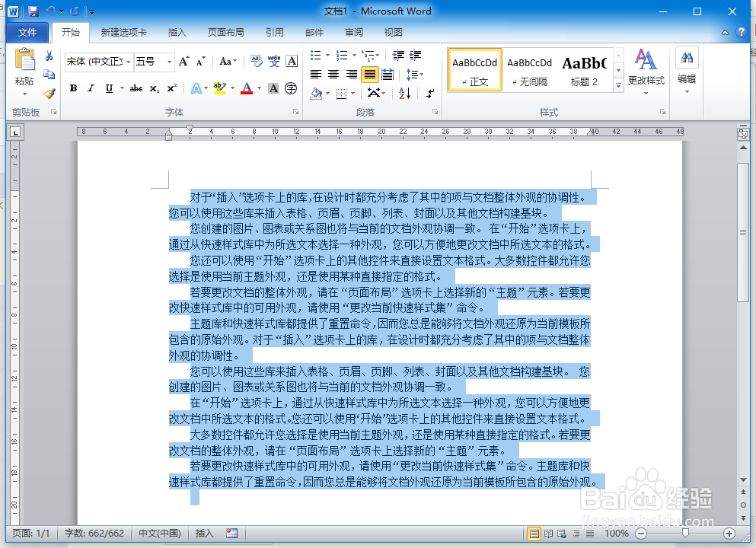756x548 pixels.
Task: Apply center alignment to the text
Action: [x=333, y=73]
